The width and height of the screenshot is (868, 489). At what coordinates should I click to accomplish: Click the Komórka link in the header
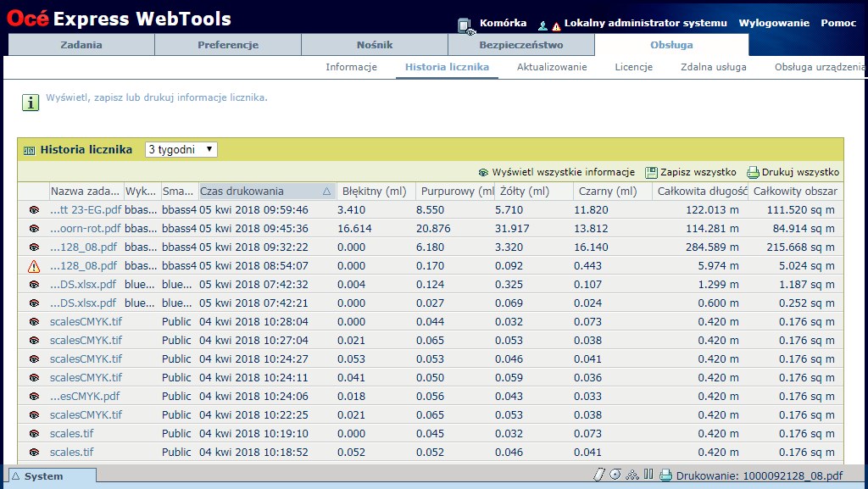504,23
